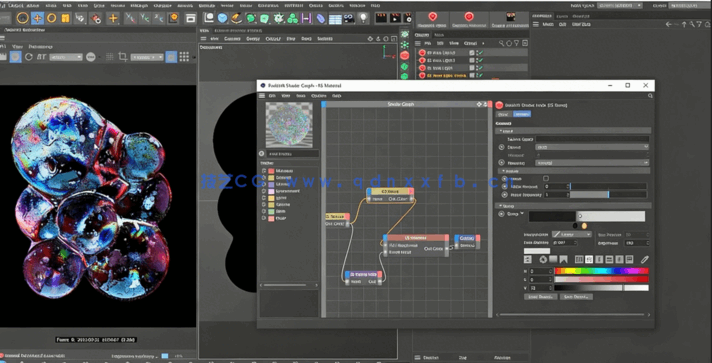Select the circular live selection tool in top toolbar

tap(23, 18)
